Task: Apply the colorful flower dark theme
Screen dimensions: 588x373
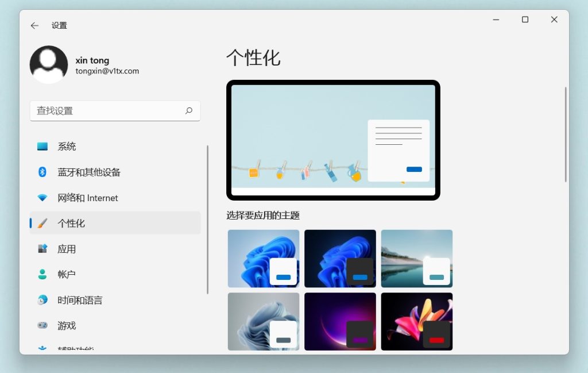Action: pos(417,322)
